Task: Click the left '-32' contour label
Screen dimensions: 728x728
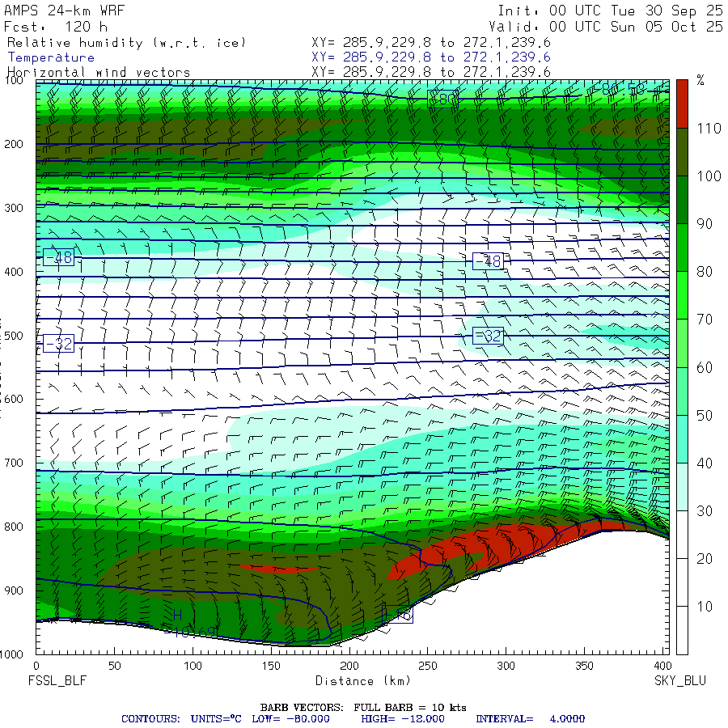Action: coord(58,344)
